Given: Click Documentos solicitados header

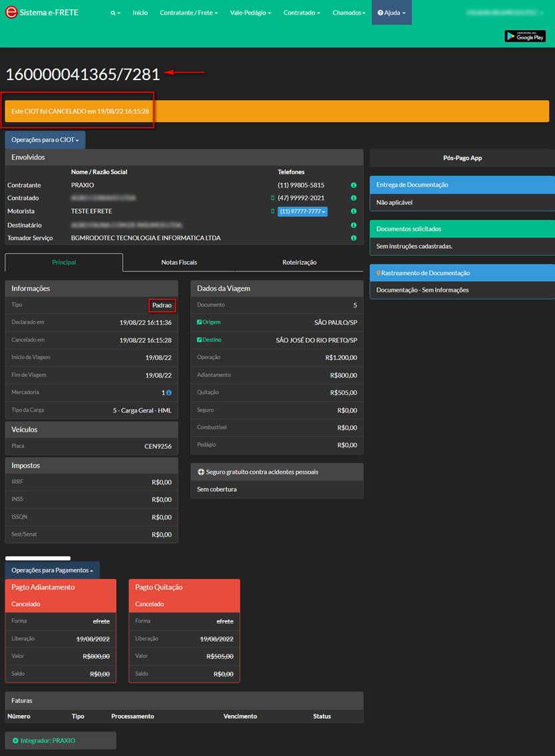Looking at the screenshot, I should point(462,229).
